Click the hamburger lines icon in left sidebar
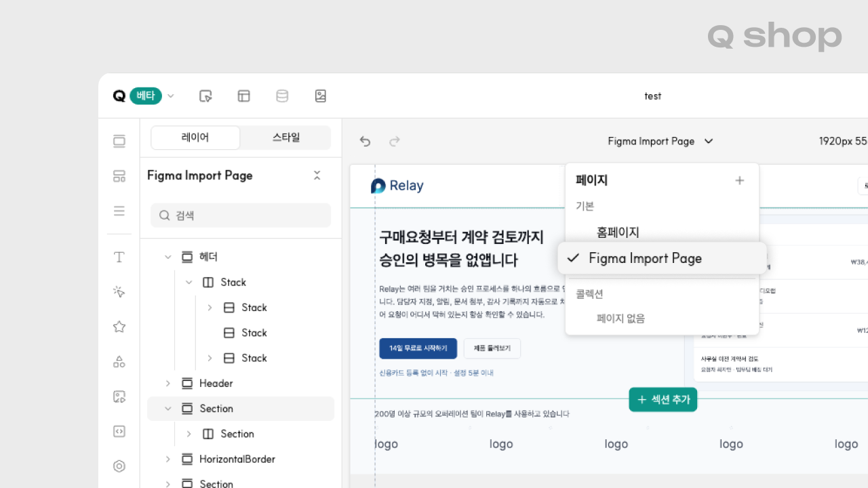The width and height of the screenshot is (868, 488). click(x=119, y=211)
